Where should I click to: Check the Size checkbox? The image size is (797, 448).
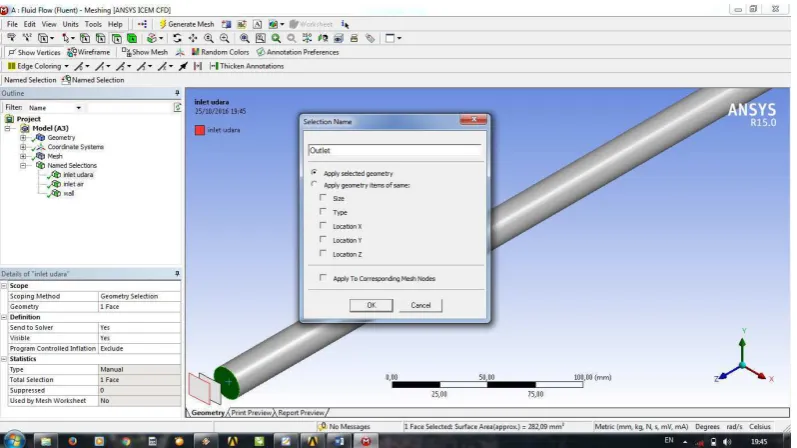[x=323, y=198]
